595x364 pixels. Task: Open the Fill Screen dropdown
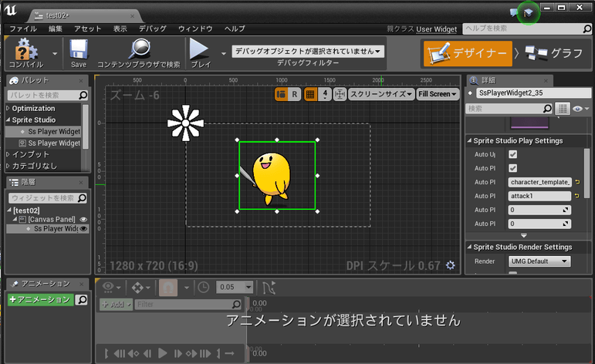(438, 94)
